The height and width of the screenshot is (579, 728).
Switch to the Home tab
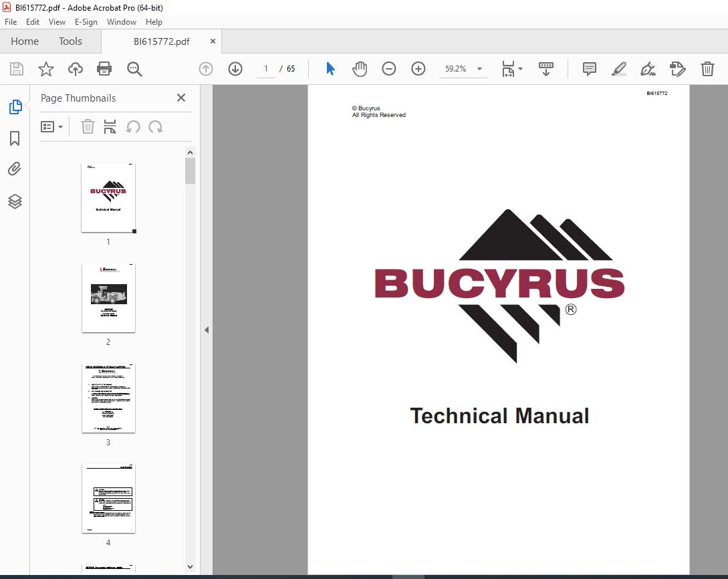click(25, 41)
